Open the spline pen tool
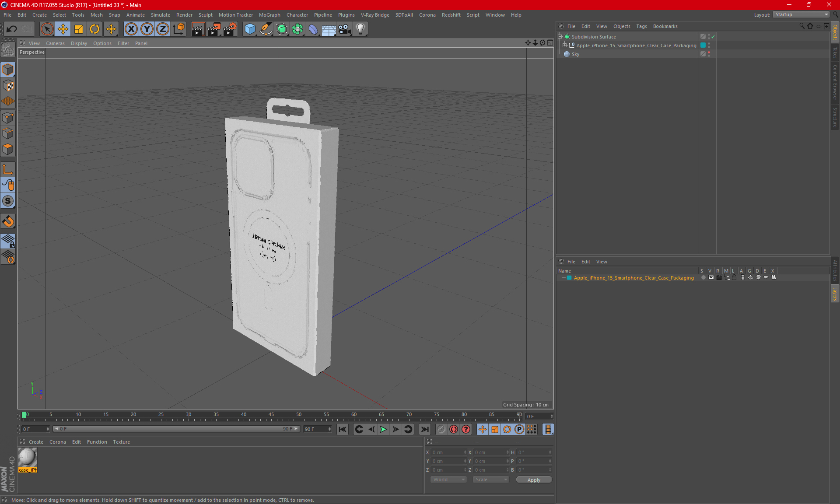The width and height of the screenshot is (840, 504). tap(266, 29)
